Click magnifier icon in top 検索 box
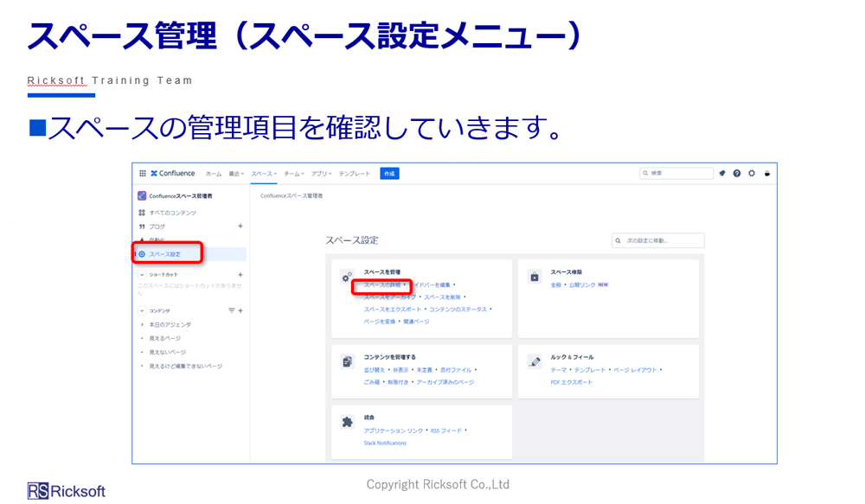 [x=645, y=173]
